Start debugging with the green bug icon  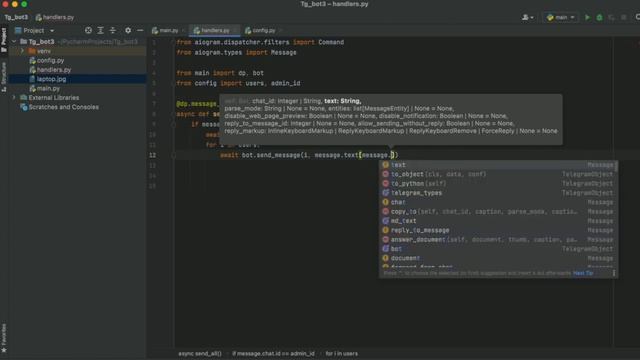(x=599, y=18)
